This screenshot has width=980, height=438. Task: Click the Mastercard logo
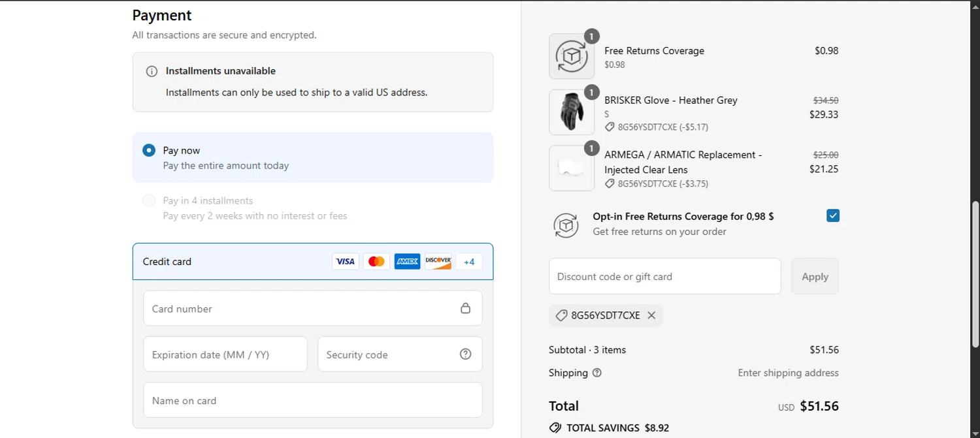pos(376,262)
